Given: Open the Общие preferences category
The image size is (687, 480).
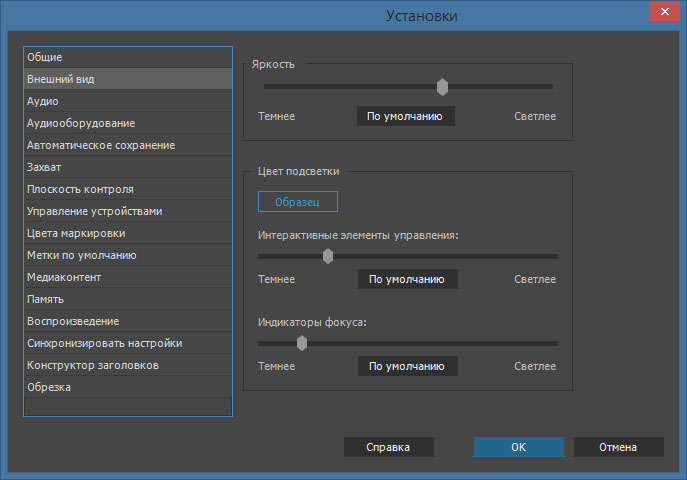Looking at the screenshot, I should point(128,57).
